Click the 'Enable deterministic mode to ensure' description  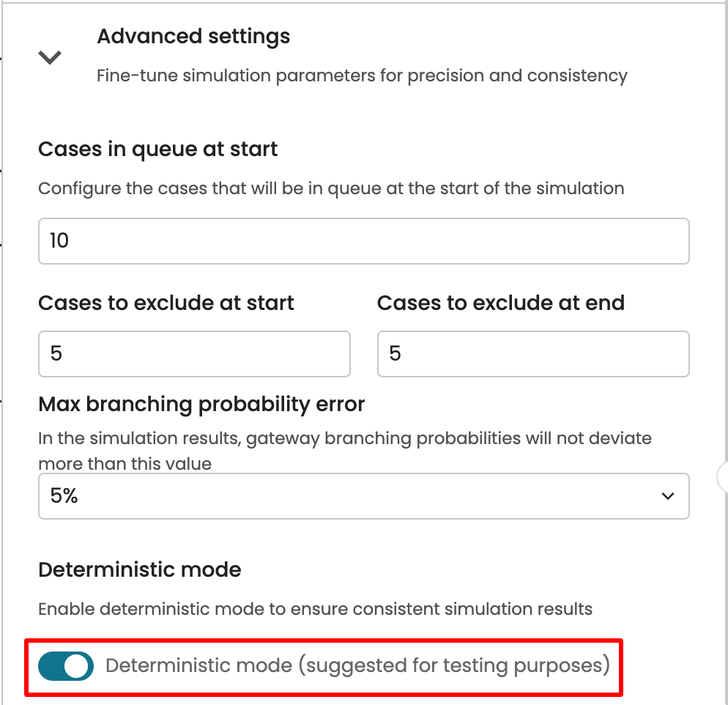coord(315,609)
